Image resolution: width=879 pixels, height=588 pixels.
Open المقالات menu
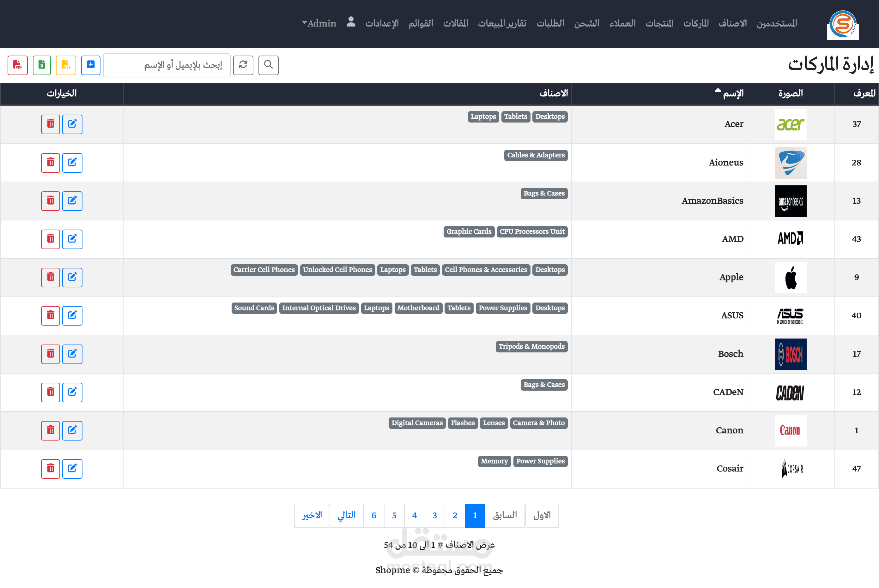(x=456, y=23)
